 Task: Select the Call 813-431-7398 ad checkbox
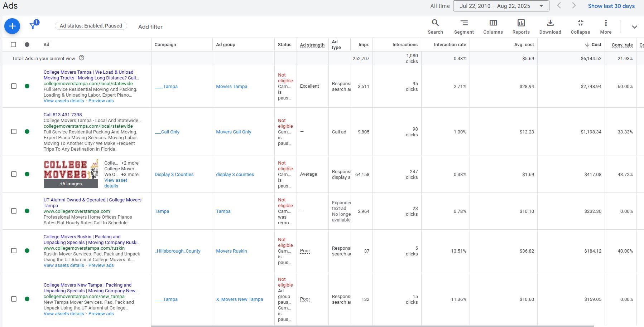14,131
